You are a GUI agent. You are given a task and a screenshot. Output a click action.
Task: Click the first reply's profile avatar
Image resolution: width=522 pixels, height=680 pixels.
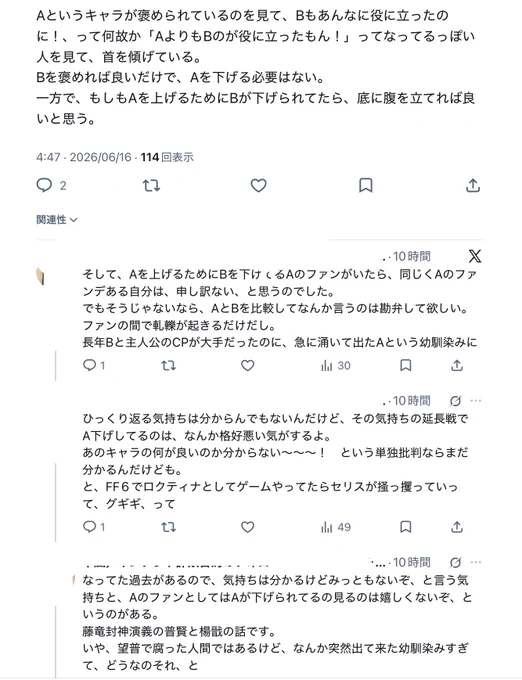pyautogui.click(x=41, y=276)
